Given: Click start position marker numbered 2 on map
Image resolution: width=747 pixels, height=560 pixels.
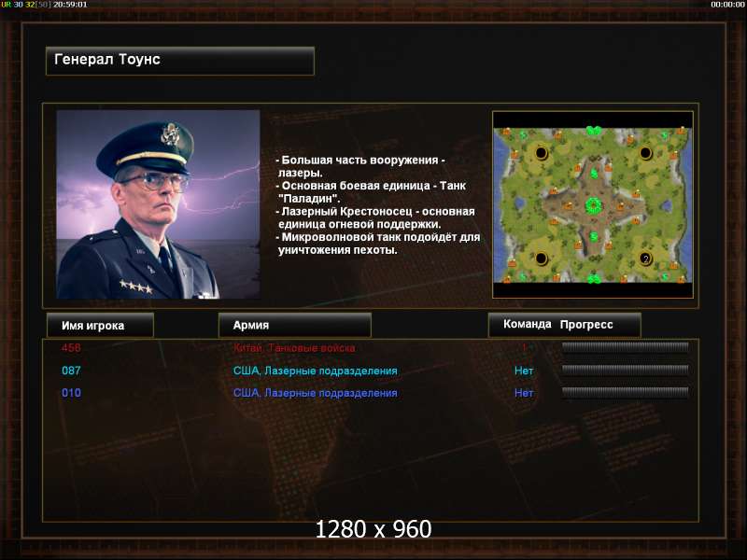Looking at the screenshot, I should click(645, 259).
